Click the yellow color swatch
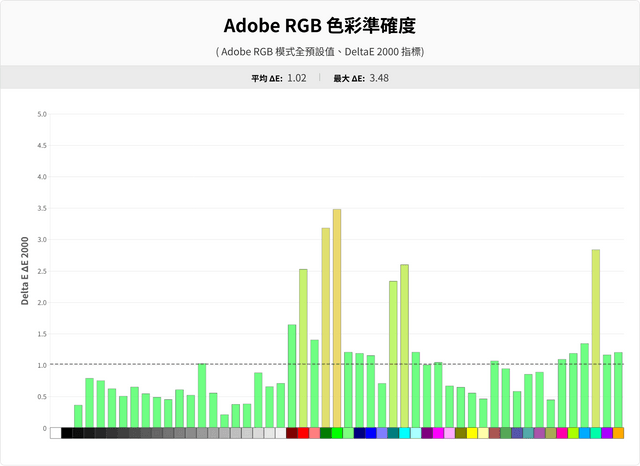Viewport: 640px width, 466px height. tap(472, 433)
